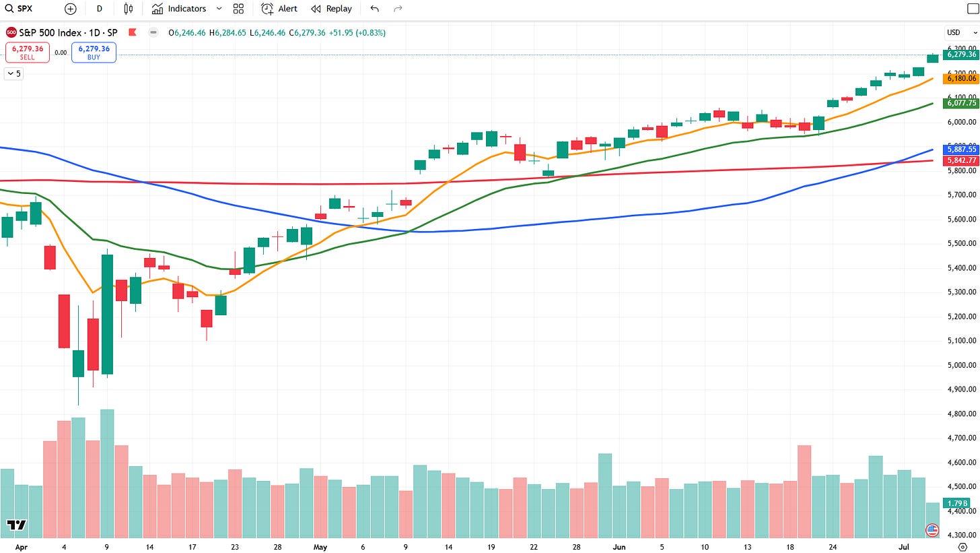The height and width of the screenshot is (553, 980).
Task: Click the red 5,842.77 moving average label
Action: (960, 160)
